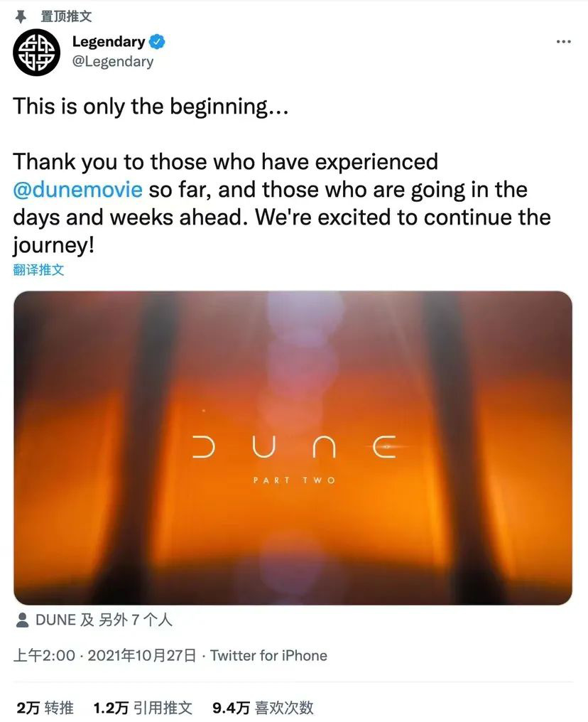Click the 置顶推文 pinned tweet label
Image resolution: width=588 pixels, height=722 pixels.
click(x=66, y=16)
